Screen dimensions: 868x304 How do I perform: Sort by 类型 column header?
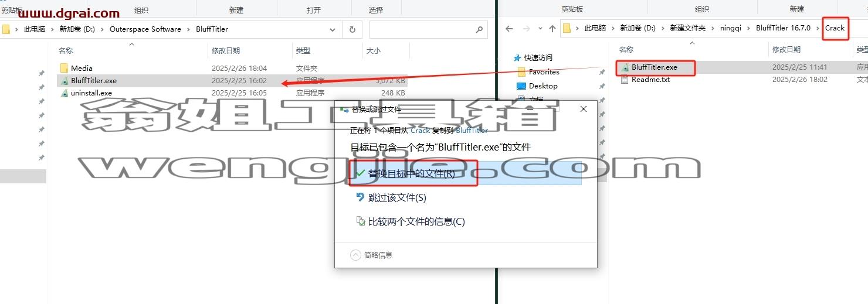pyautogui.click(x=303, y=51)
